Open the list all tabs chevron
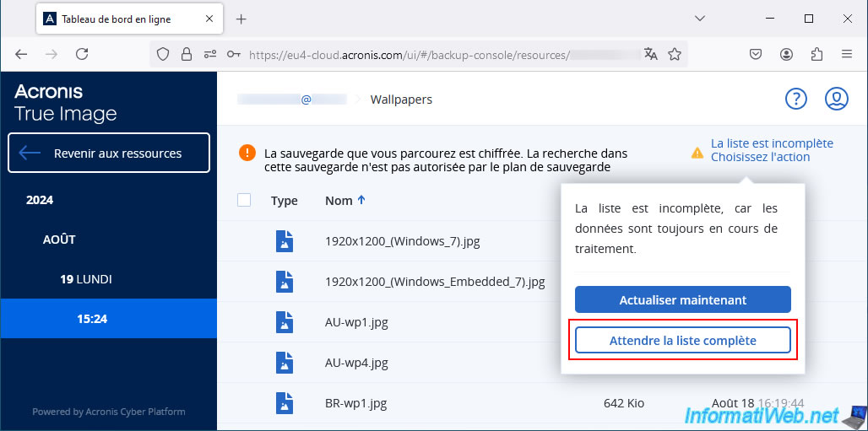 pos(700,19)
